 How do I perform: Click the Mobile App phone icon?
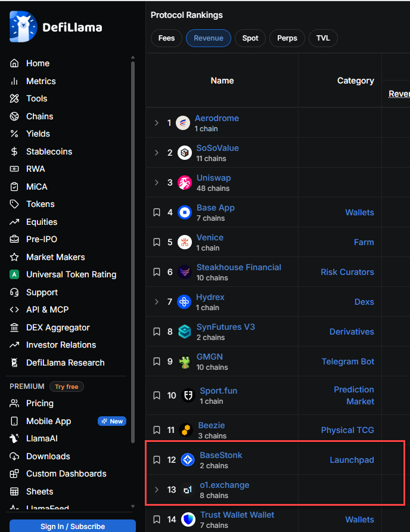(14, 421)
